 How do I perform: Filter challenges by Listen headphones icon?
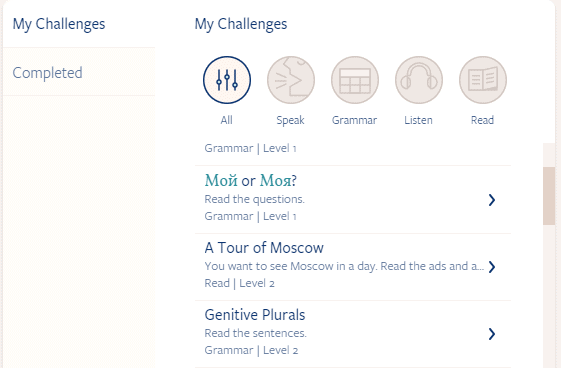(x=419, y=80)
